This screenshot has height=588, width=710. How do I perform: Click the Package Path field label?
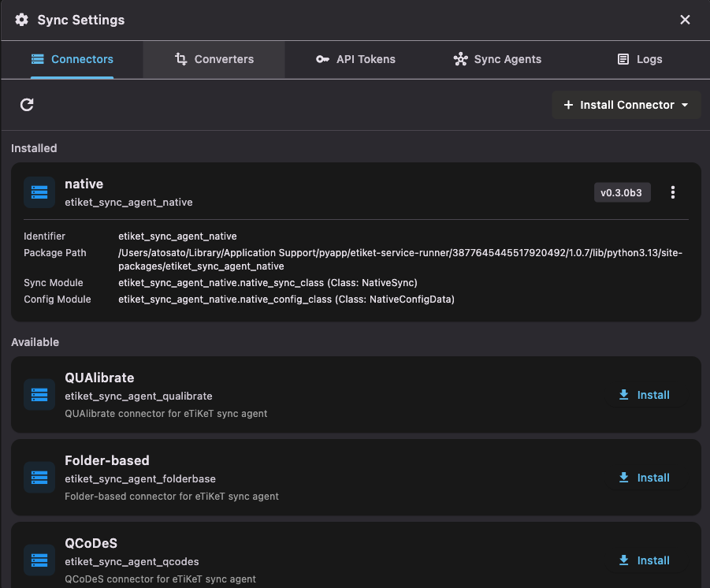[x=55, y=253]
